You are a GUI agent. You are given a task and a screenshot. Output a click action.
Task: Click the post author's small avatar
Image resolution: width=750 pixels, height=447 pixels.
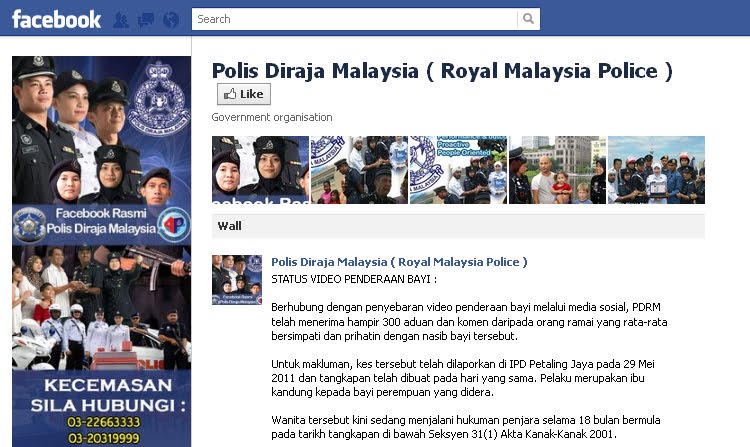237,280
